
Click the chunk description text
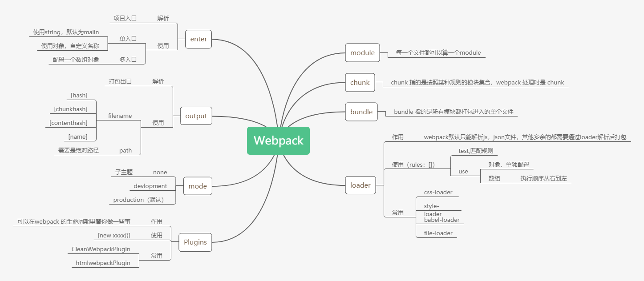478,82
